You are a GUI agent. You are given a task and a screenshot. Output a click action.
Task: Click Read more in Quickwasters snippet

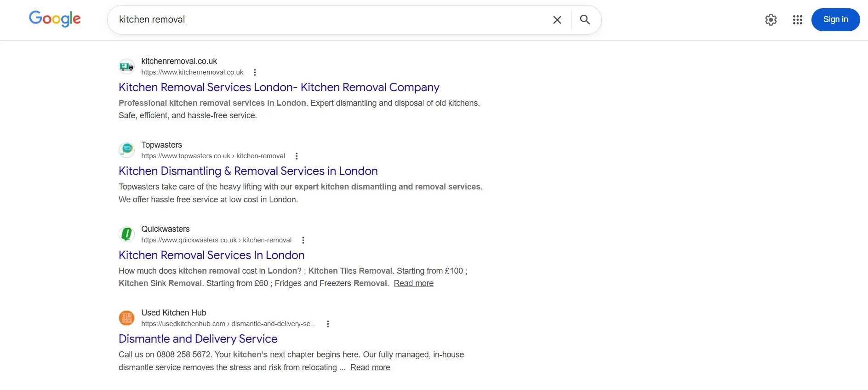(413, 283)
